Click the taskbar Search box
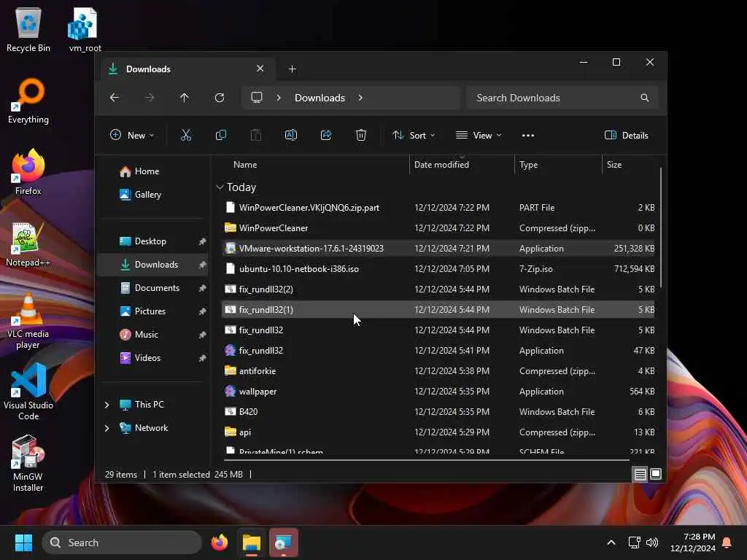 click(122, 542)
